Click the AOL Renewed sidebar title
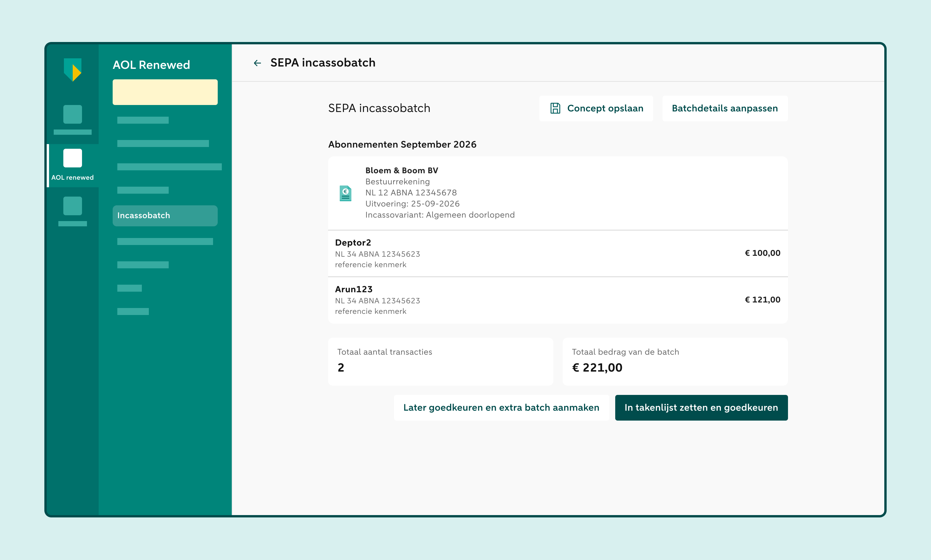This screenshot has width=931, height=560. [x=151, y=65]
